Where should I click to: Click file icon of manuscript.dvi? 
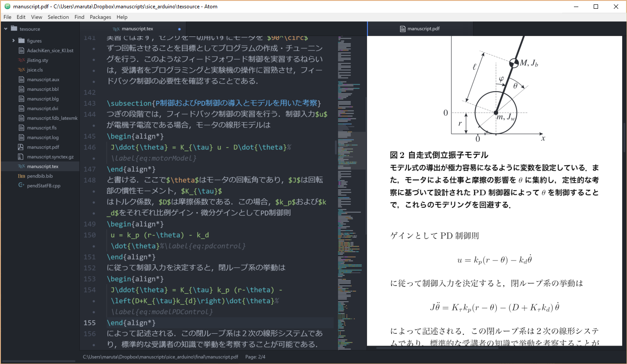pyautogui.click(x=21, y=108)
